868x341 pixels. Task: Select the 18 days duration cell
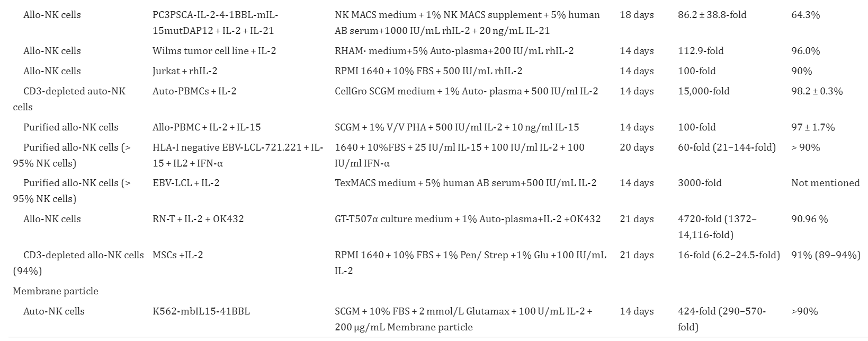click(637, 15)
